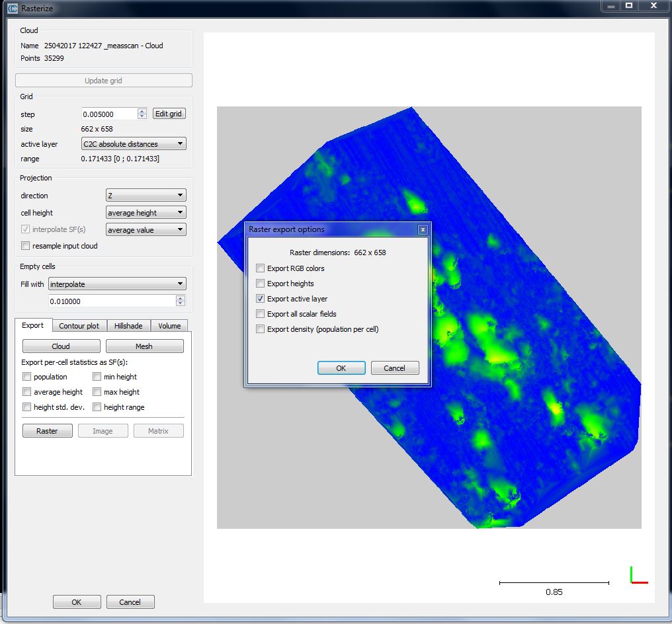
Task: Export the grid as Mesh
Action: pos(144,346)
